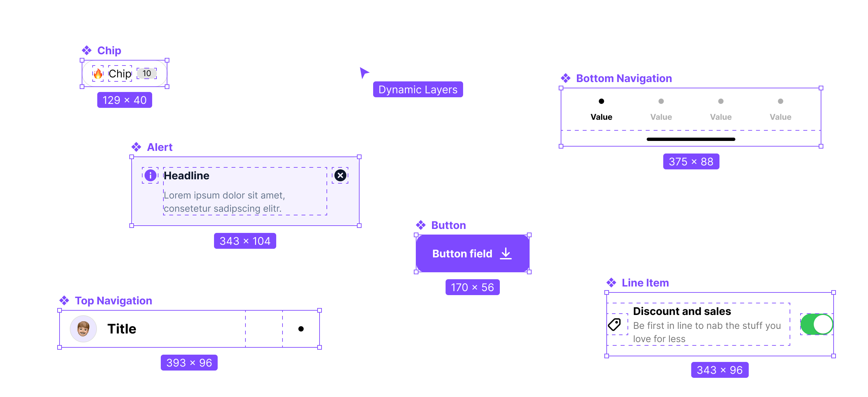This screenshot has width=868, height=397.
Task: Switch to the fourth Value tab in Bottom Navigation
Action: point(780,101)
